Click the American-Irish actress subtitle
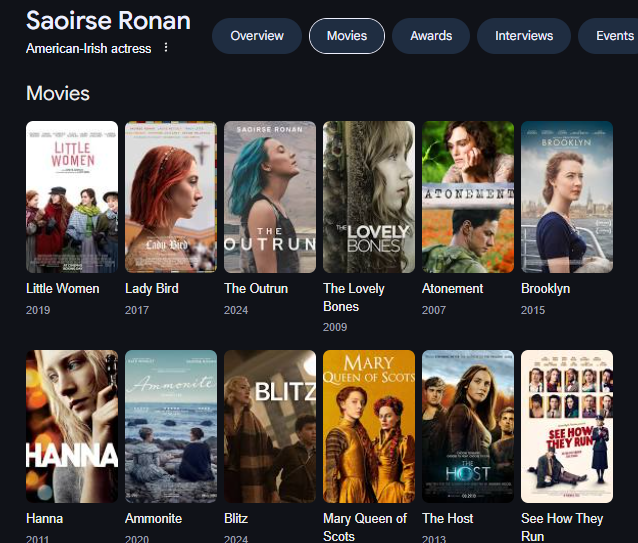 89,48
